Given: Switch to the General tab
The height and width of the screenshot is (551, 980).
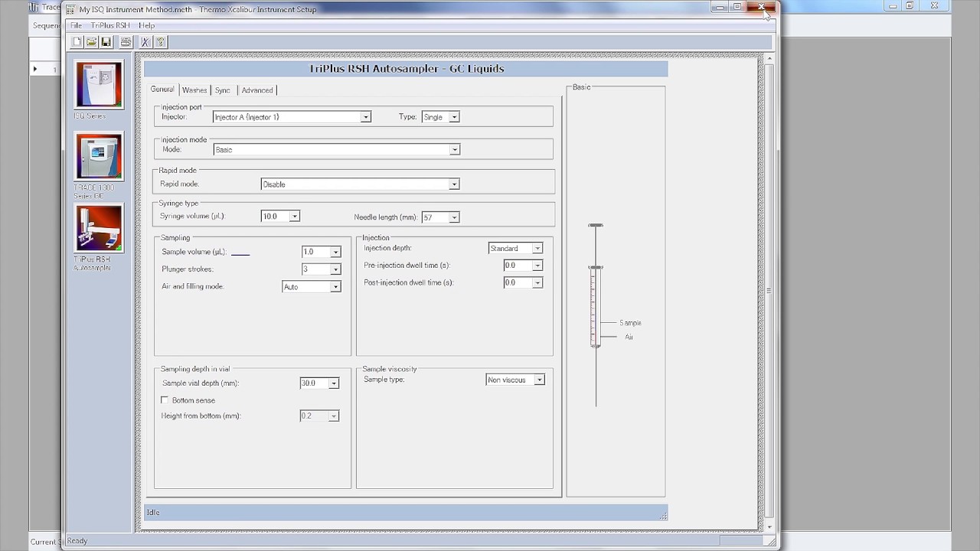Looking at the screenshot, I should pos(162,90).
